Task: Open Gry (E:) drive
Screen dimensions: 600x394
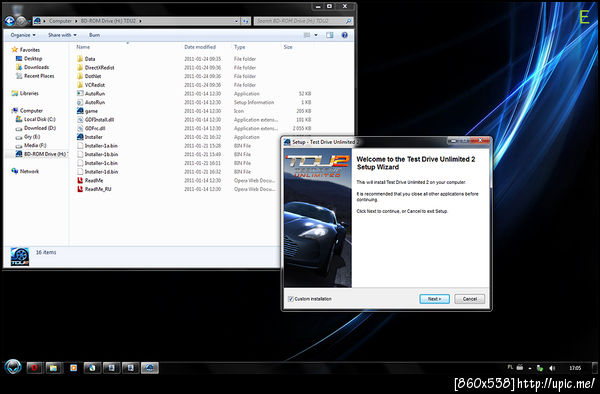Action: coord(32,137)
